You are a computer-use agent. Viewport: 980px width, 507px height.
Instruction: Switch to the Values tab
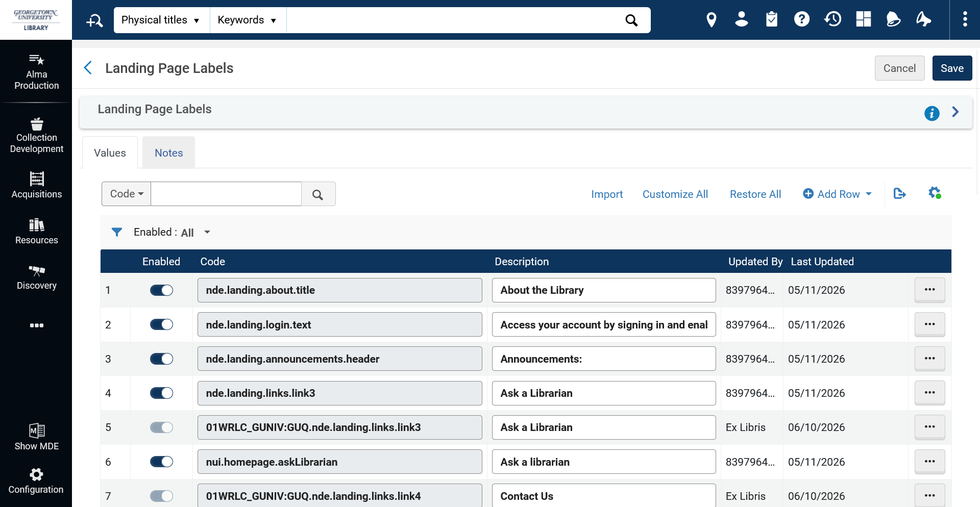110,153
